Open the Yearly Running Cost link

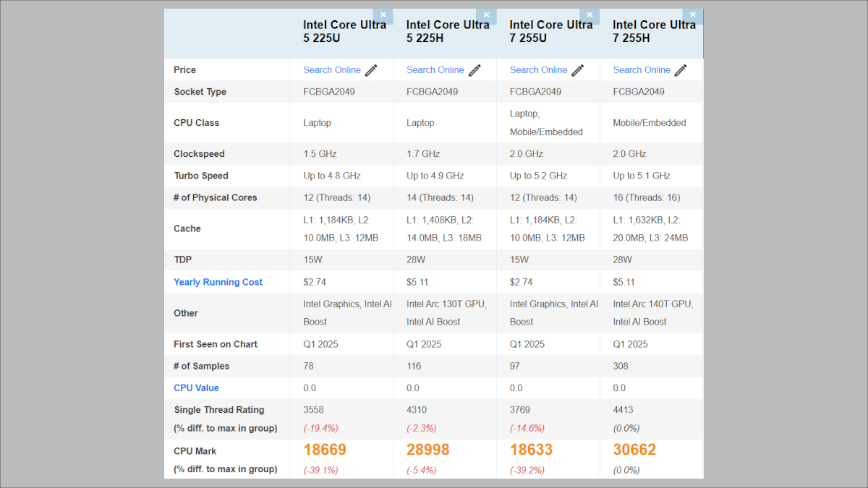click(218, 282)
